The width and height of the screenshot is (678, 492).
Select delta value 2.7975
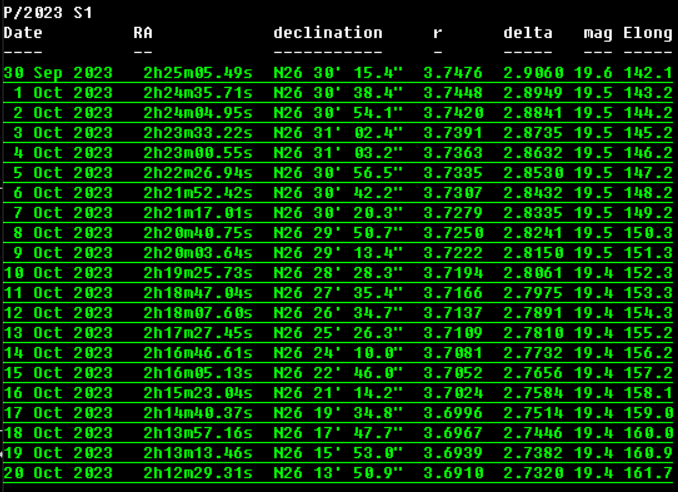pyautogui.click(x=533, y=292)
